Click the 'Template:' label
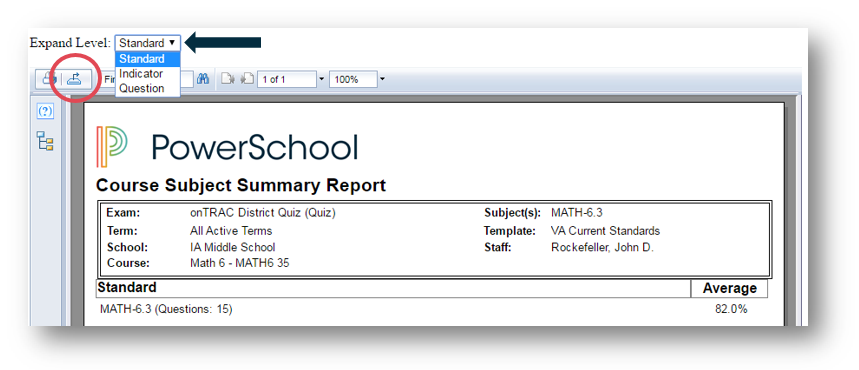 coord(509,231)
